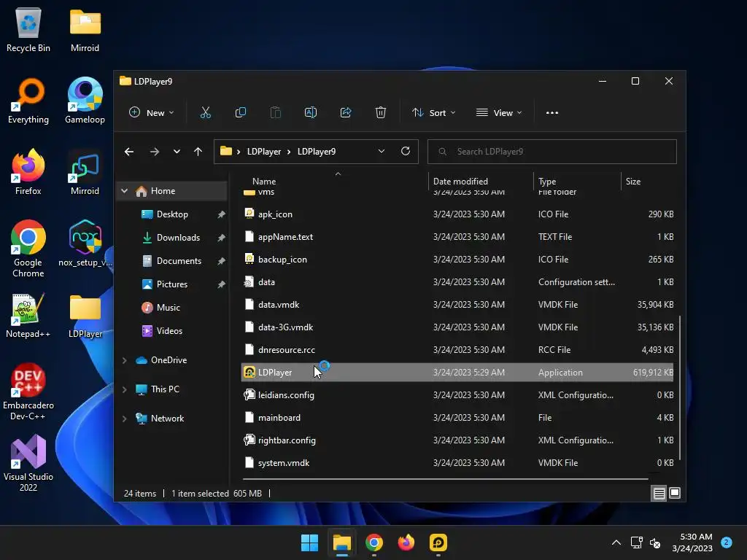Click LDPlayer9 breadcrumb in address bar
Viewport: 747px width, 560px height.
click(x=317, y=152)
